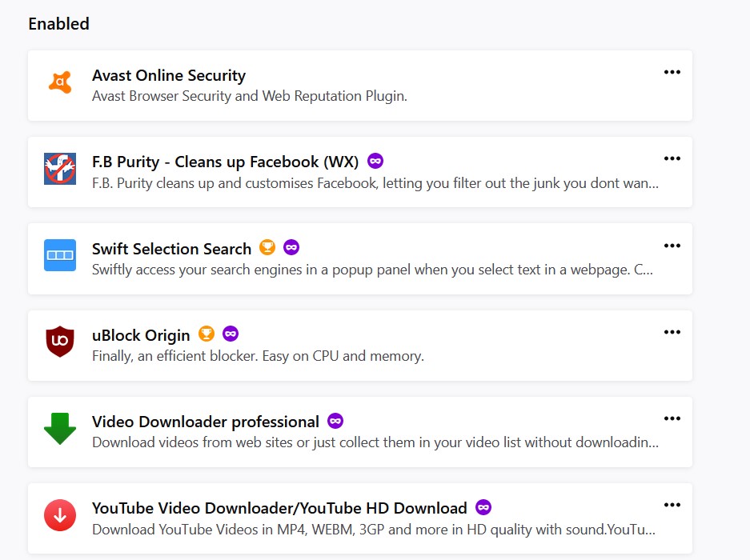
Task: Click the recommended trophy badge for Swift Selection Search
Action: 267,247
